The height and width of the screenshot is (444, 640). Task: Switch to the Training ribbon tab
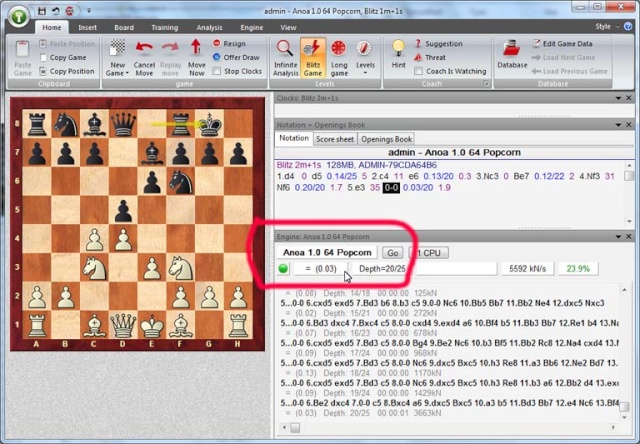164,27
